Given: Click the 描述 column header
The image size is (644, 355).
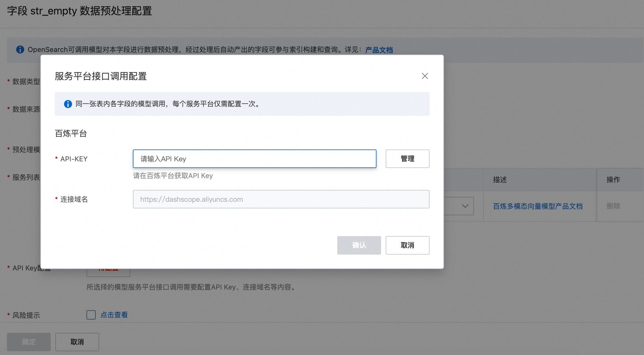Looking at the screenshot, I should coord(500,180).
